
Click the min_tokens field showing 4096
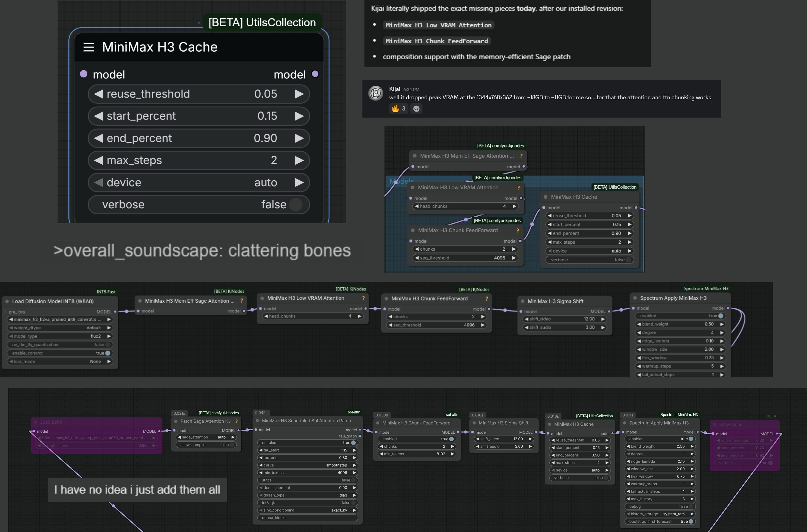coord(308,473)
